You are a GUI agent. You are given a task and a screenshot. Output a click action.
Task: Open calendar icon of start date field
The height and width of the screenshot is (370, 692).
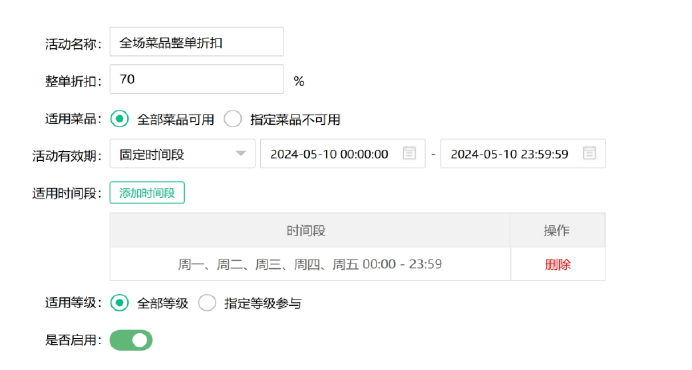tap(409, 153)
